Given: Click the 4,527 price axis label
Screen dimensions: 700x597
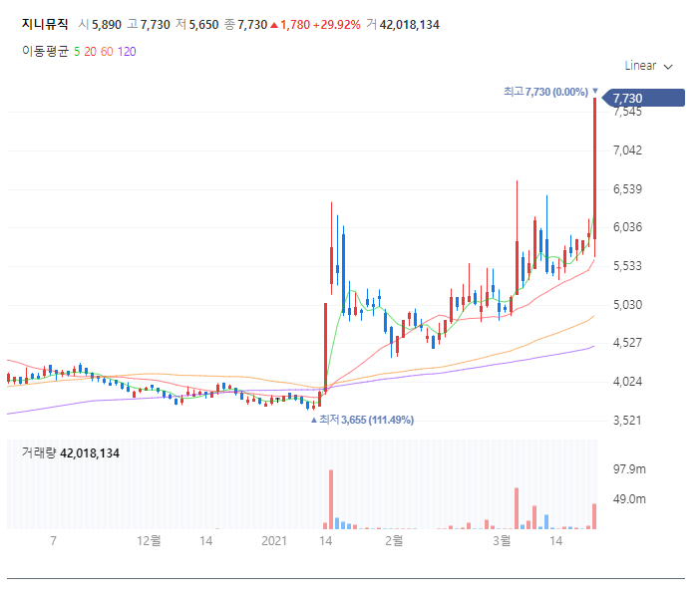Looking at the screenshot, I should click(x=627, y=343).
